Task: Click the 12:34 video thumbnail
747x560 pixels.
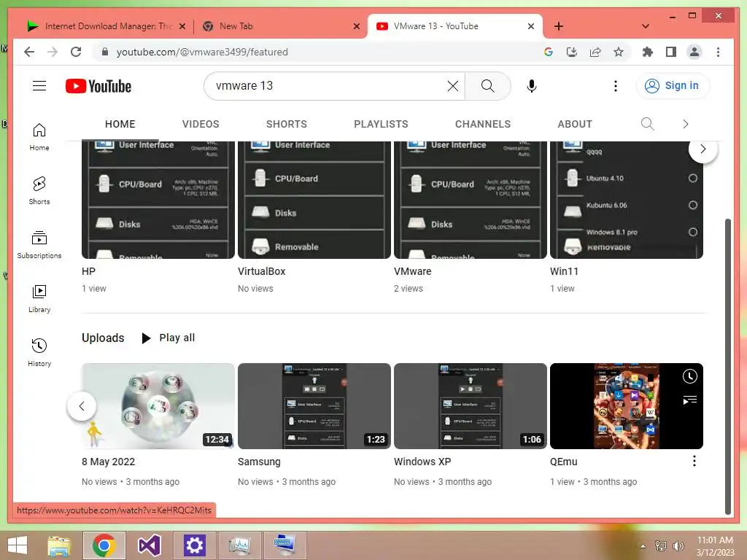Action: (158, 406)
